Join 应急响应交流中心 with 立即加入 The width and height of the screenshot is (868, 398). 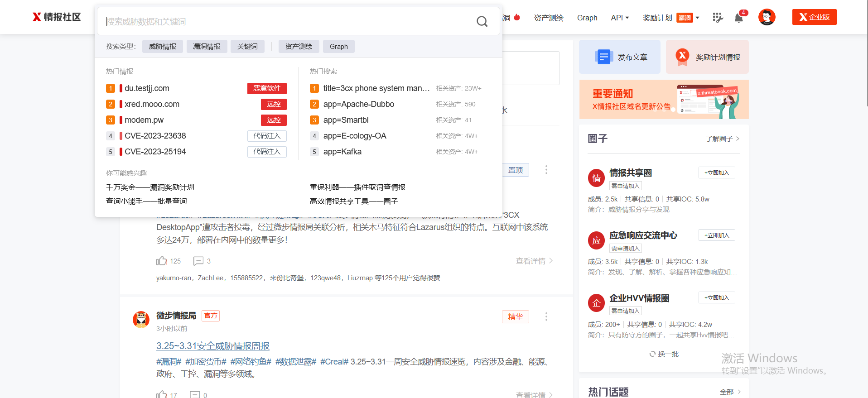pyautogui.click(x=717, y=235)
